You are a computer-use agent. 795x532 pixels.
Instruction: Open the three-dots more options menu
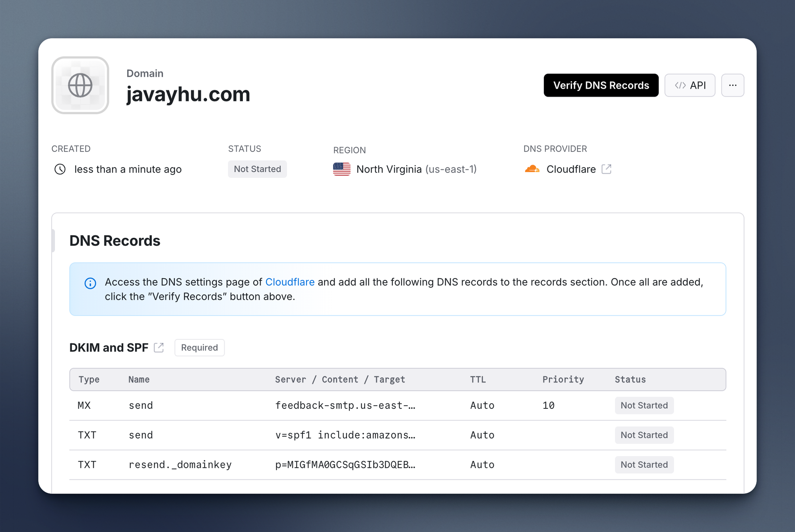(x=733, y=85)
